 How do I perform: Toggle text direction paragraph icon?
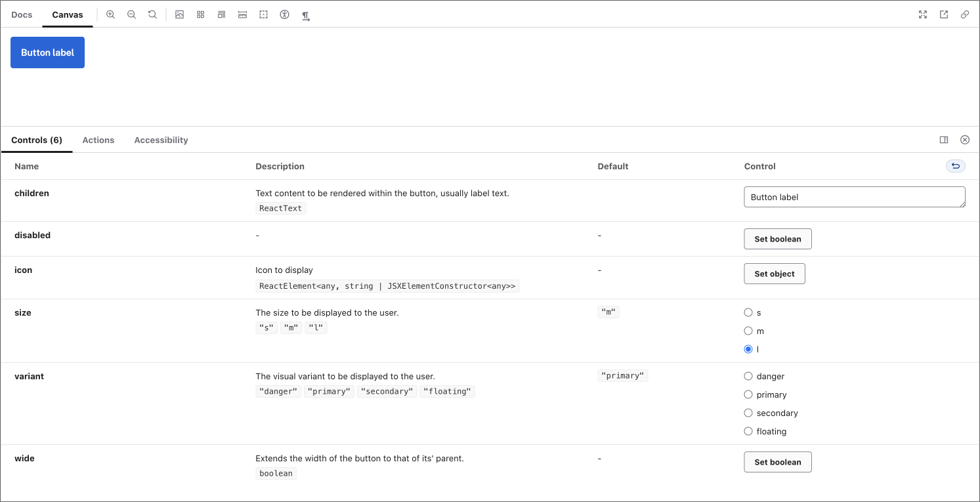[x=306, y=15]
